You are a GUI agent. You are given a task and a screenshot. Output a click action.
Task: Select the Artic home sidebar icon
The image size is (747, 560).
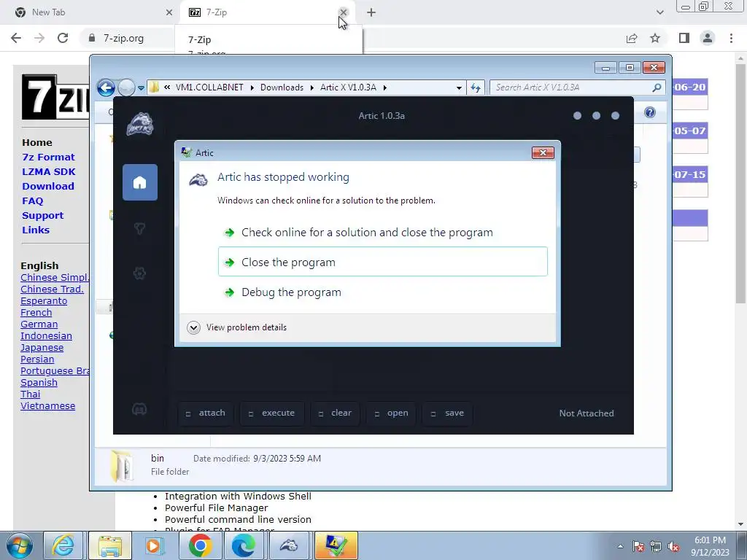pyautogui.click(x=139, y=182)
